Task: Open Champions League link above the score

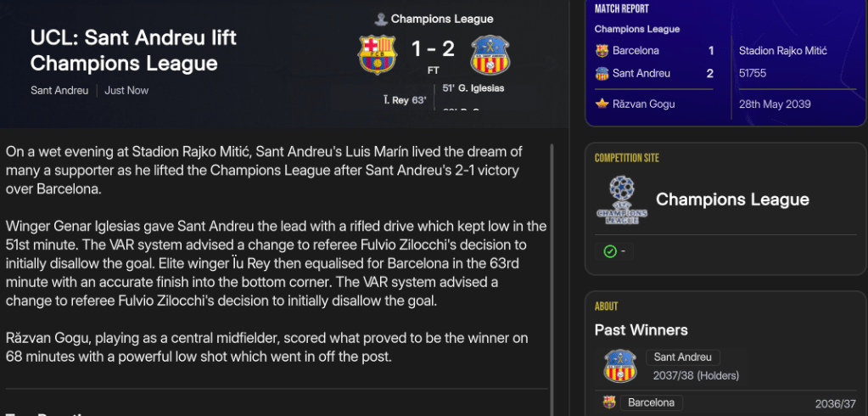Action: (x=441, y=19)
